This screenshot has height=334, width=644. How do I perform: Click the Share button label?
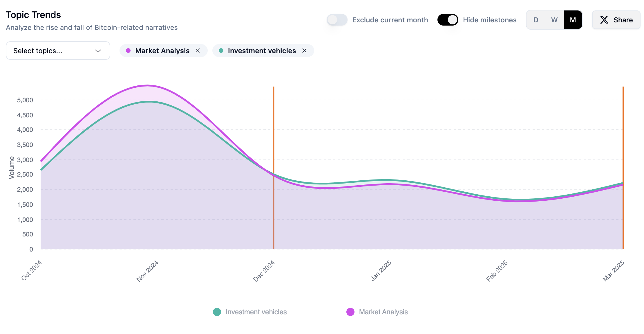pyautogui.click(x=623, y=20)
